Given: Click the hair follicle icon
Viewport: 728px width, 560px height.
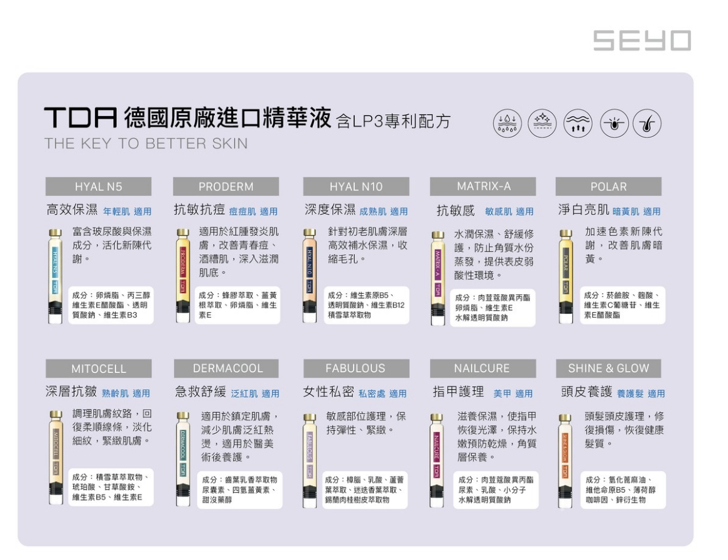Looking at the screenshot, I should (647, 124).
